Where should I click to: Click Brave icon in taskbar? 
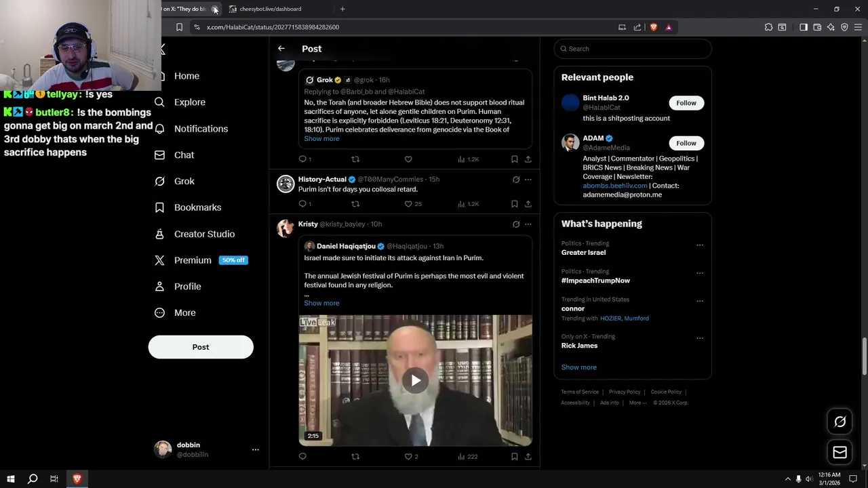pos(77,479)
